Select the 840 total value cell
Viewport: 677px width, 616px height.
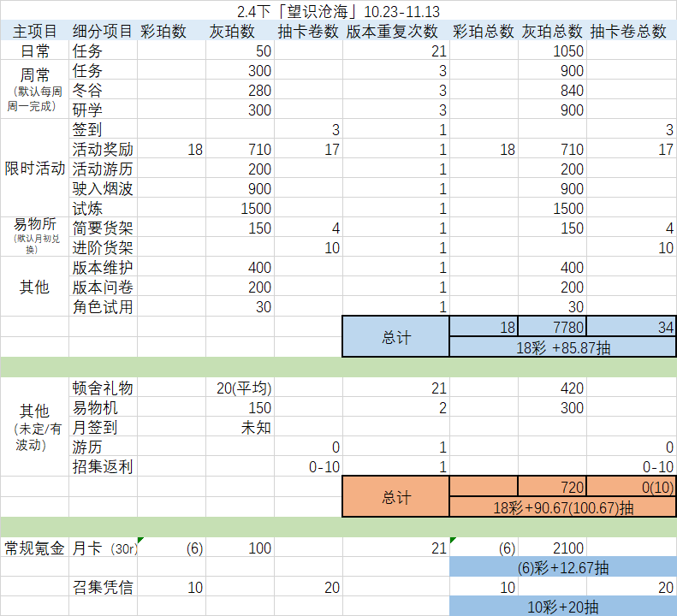tap(552, 90)
